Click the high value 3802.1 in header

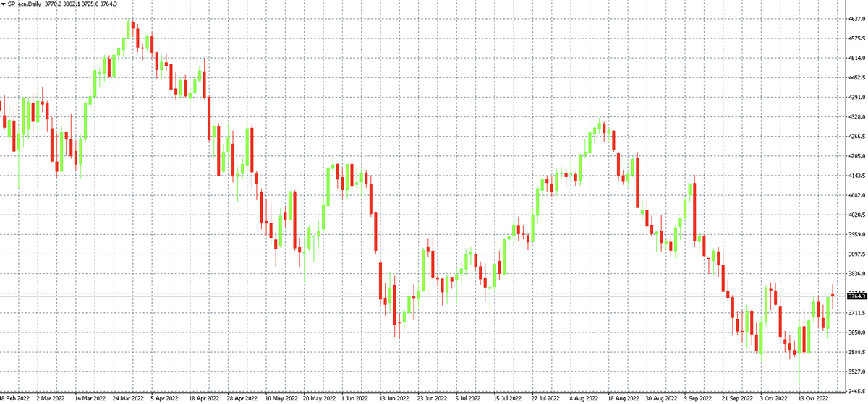click(x=71, y=4)
